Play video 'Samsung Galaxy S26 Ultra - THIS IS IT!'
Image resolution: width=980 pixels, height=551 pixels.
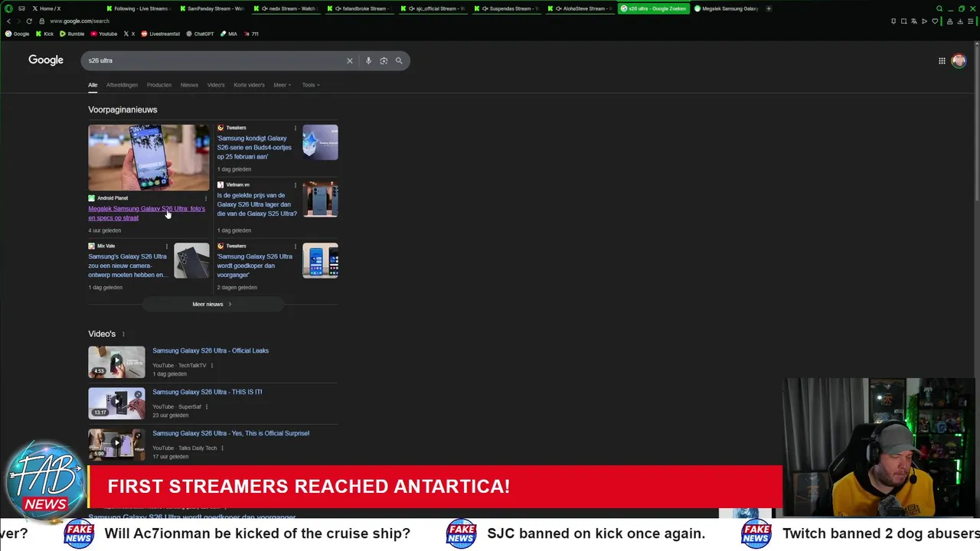(207, 392)
